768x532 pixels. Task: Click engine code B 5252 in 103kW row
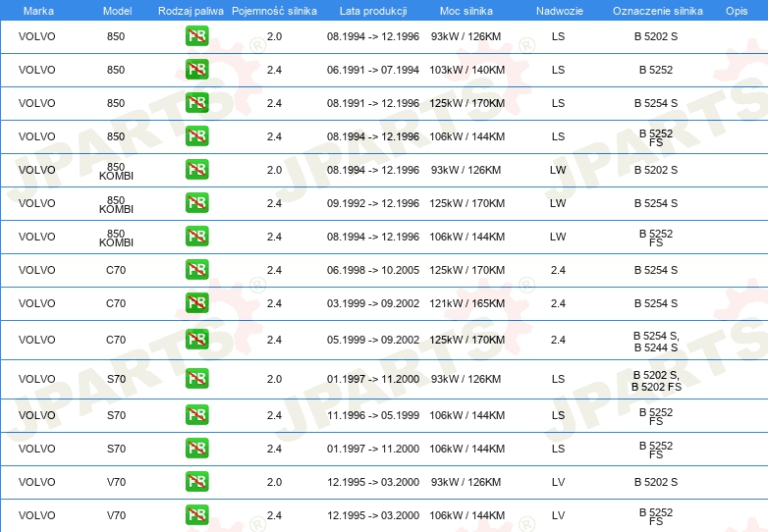[656, 70]
